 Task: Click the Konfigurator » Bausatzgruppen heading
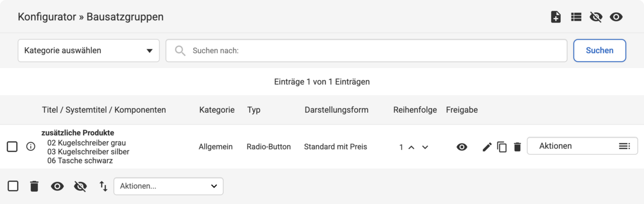click(x=91, y=17)
